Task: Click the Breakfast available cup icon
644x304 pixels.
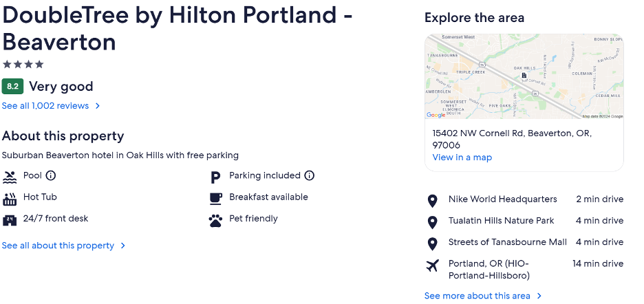Action: tap(215, 199)
